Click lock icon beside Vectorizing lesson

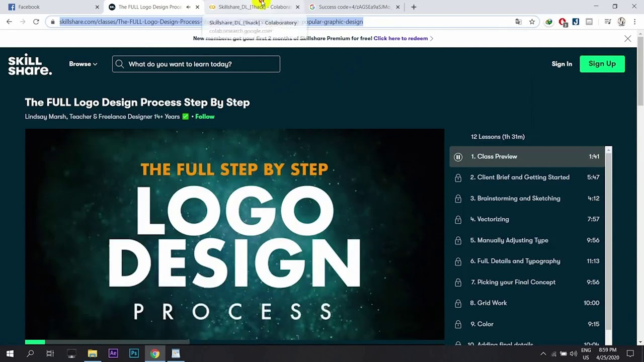point(458,220)
